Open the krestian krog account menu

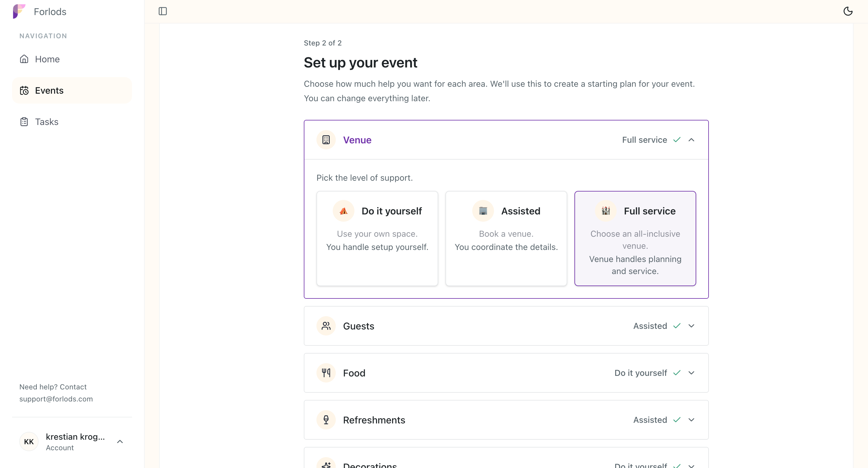[x=72, y=442]
